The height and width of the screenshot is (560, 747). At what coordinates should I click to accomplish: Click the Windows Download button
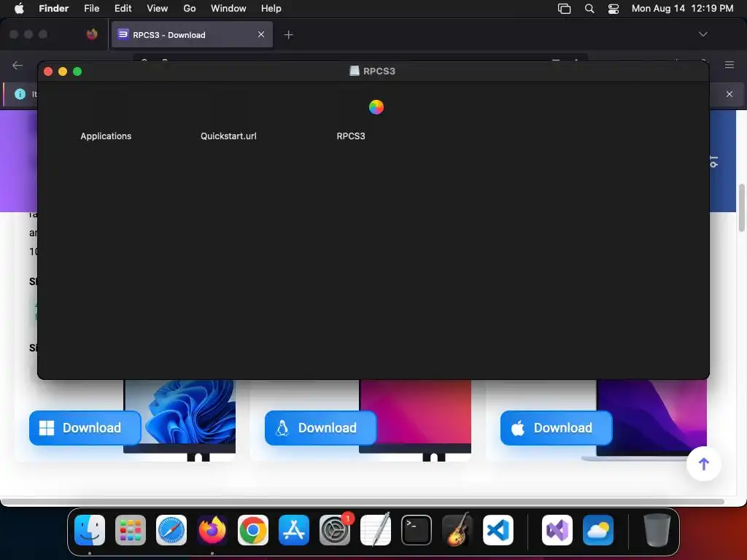(x=85, y=428)
